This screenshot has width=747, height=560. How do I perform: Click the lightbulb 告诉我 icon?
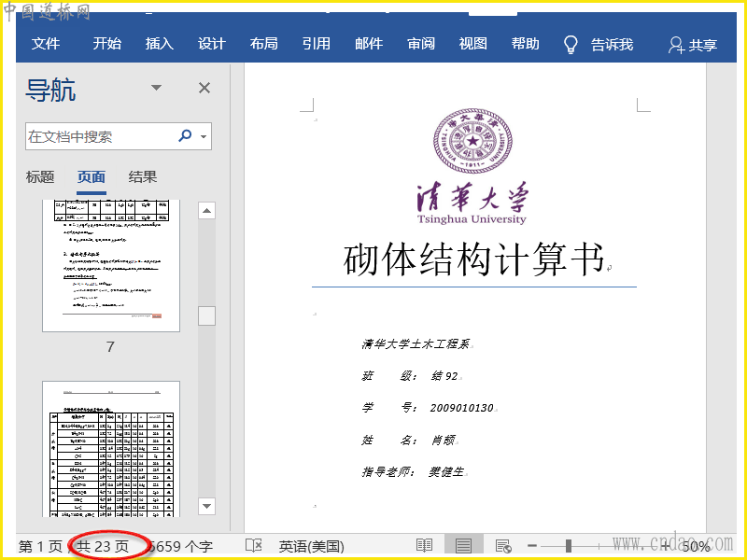(x=571, y=45)
